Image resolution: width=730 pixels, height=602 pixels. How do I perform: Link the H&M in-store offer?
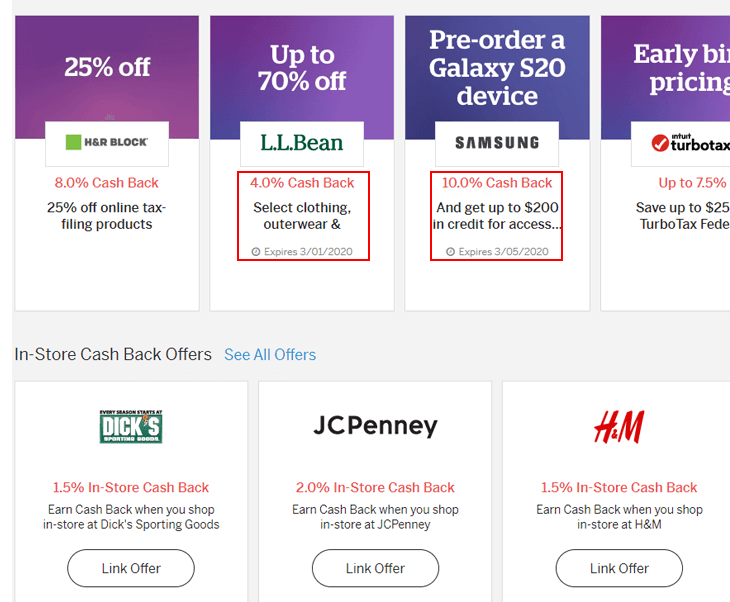coord(619,568)
